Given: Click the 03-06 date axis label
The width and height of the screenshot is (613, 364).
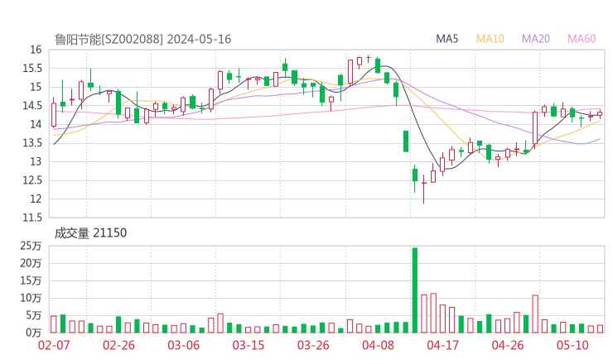Looking at the screenshot, I should [184, 345].
